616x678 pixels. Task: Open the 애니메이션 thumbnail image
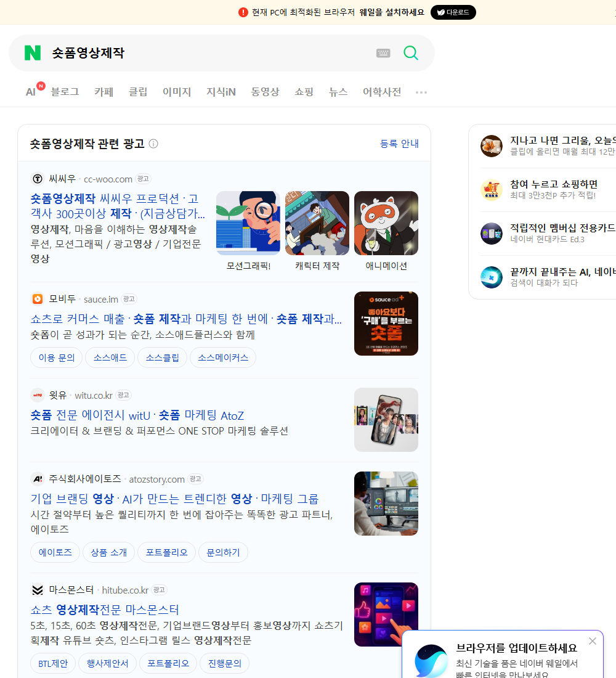pos(386,223)
